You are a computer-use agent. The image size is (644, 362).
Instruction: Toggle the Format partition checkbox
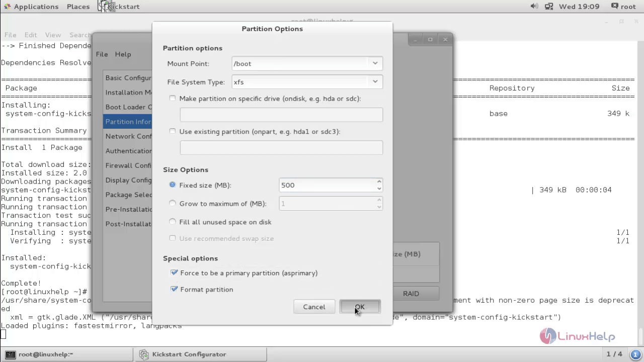tap(174, 289)
